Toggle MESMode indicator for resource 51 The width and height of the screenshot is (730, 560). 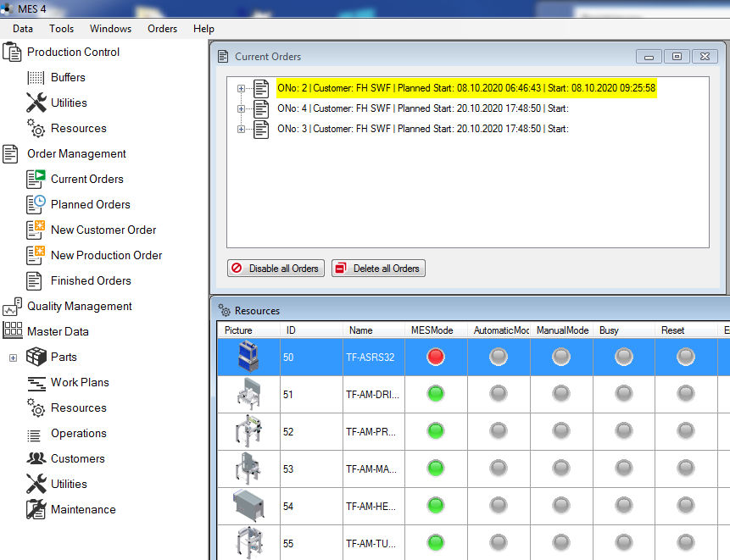tap(436, 393)
